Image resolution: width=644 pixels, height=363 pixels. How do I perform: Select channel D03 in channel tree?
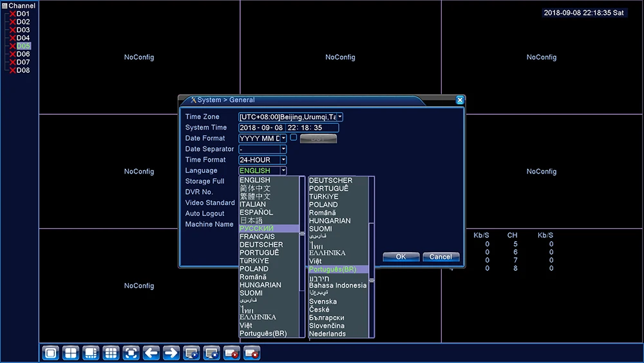pyautogui.click(x=23, y=30)
